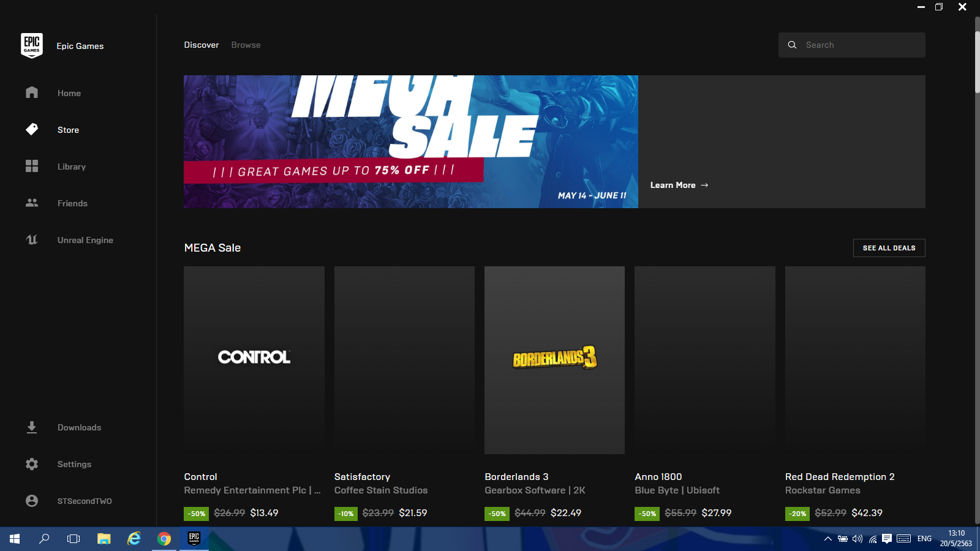Click inside the store Search field
The image size is (980, 551).
coord(852,45)
